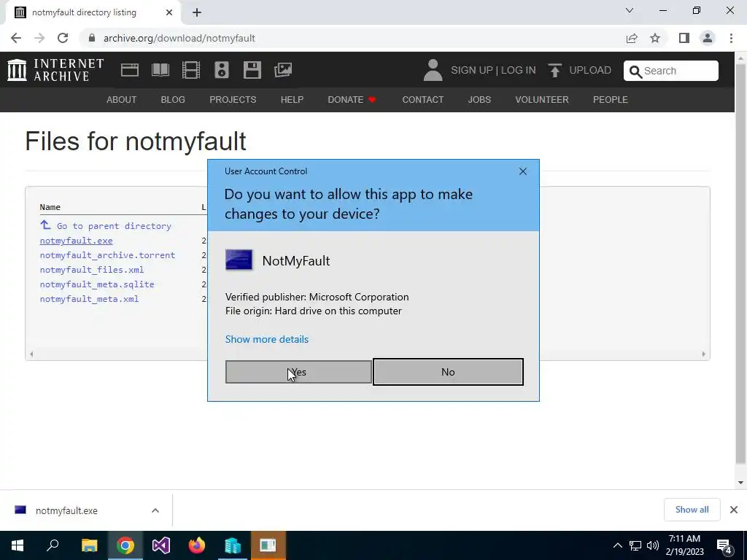Viewport: 747px width, 560px height.
Task: Open Internet Archive web (Wayback) icon
Action: 130,70
